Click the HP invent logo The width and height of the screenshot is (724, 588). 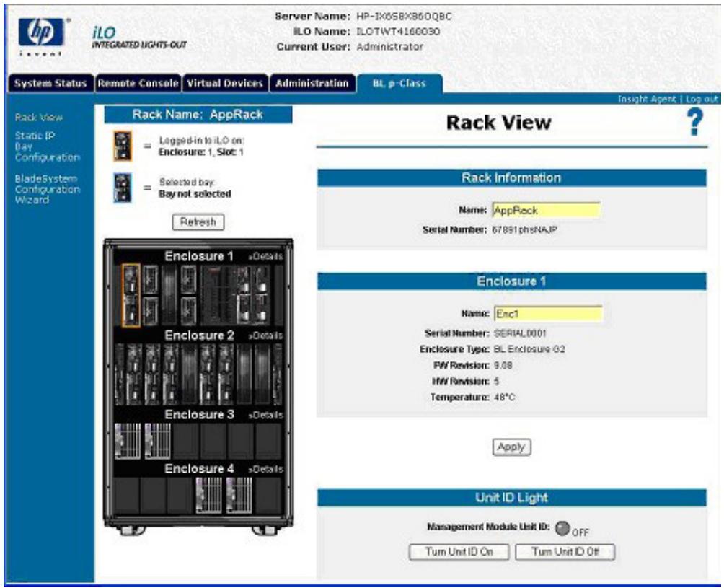(42, 36)
